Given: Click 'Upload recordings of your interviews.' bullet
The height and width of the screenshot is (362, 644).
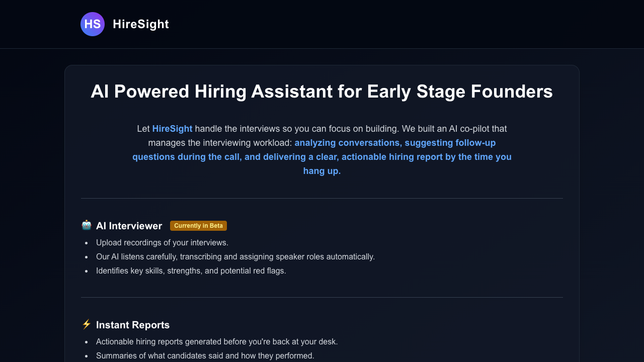Looking at the screenshot, I should pyautogui.click(x=162, y=242).
